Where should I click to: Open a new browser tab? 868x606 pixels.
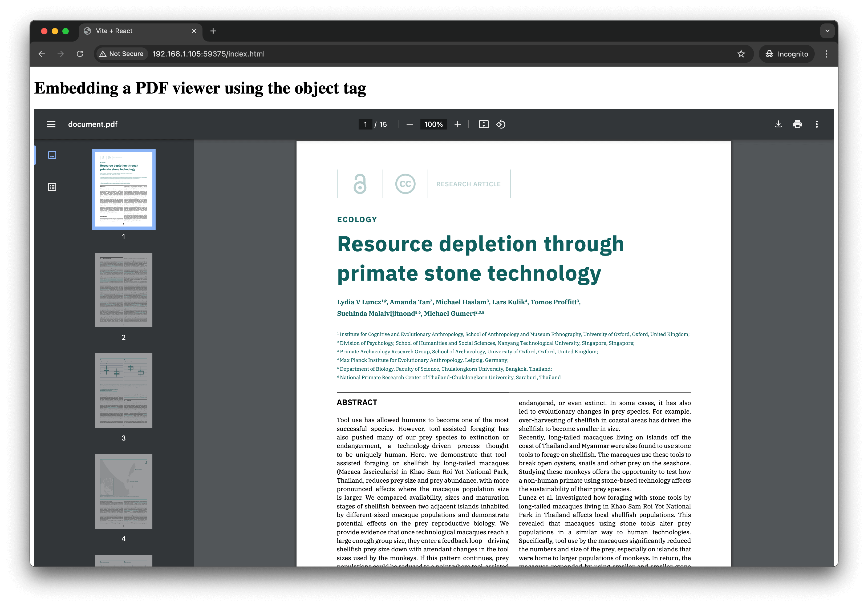pyautogui.click(x=213, y=31)
